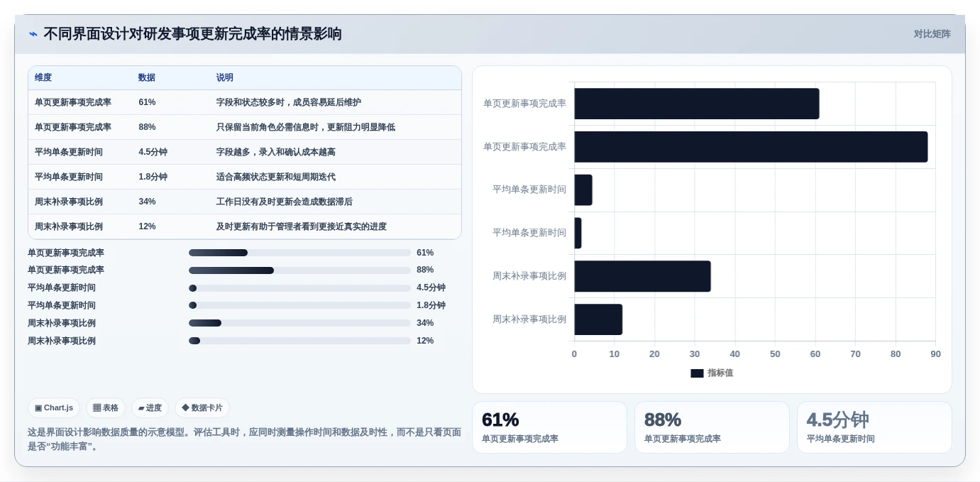Toggle the 指标值 legend color swatch
The image size is (980, 482).
point(697,373)
